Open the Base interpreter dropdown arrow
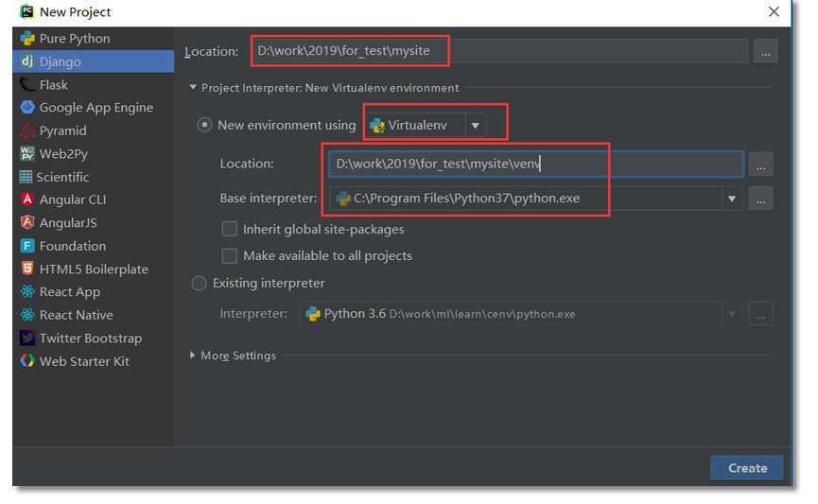The height and width of the screenshot is (504, 818). tap(732, 199)
